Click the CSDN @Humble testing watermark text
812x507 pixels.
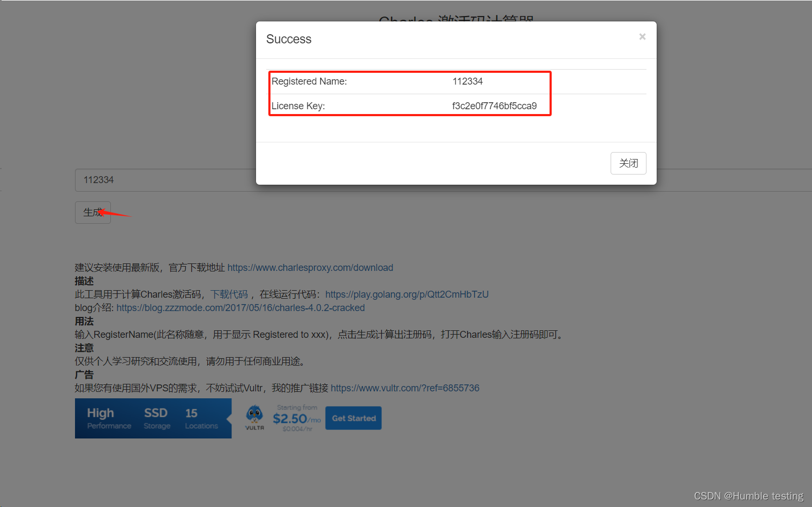748,496
